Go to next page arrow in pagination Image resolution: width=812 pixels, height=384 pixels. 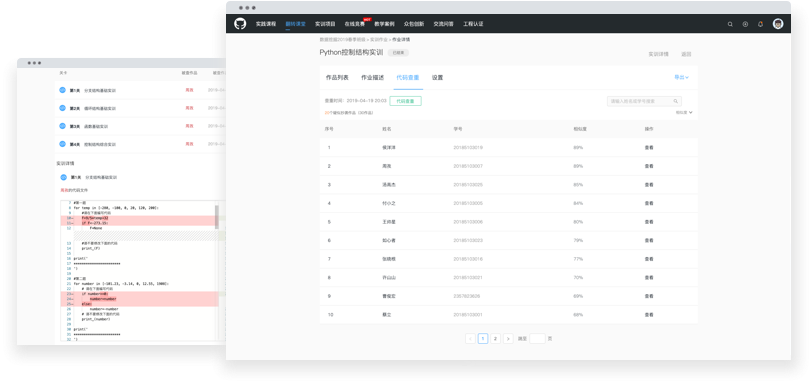(508, 338)
